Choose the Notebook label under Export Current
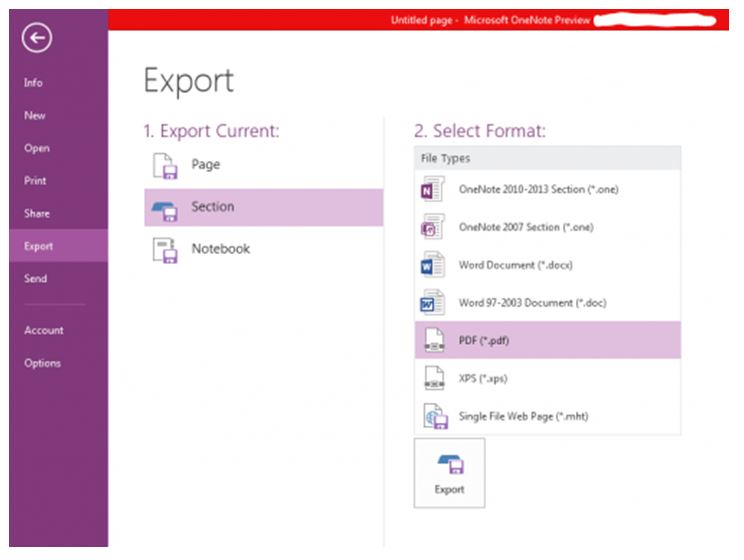744x560 pixels. (x=220, y=249)
